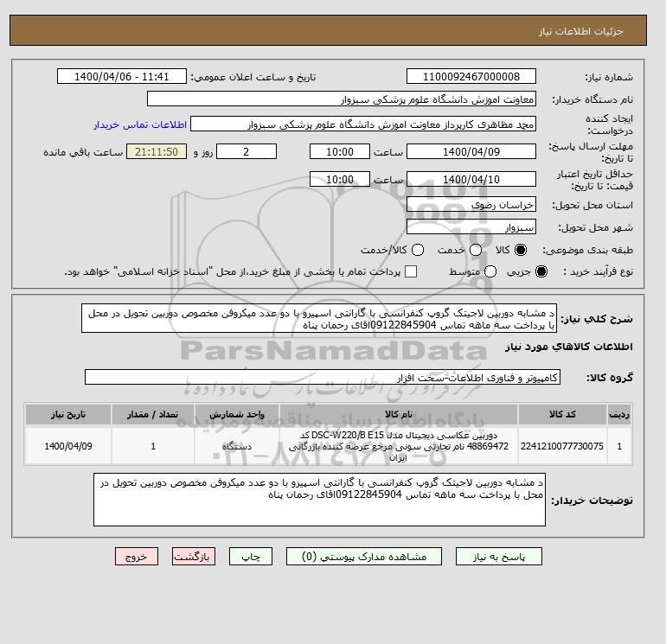Click the quantity cell in row 1
The width and height of the screenshot is (666, 644).
point(153,446)
